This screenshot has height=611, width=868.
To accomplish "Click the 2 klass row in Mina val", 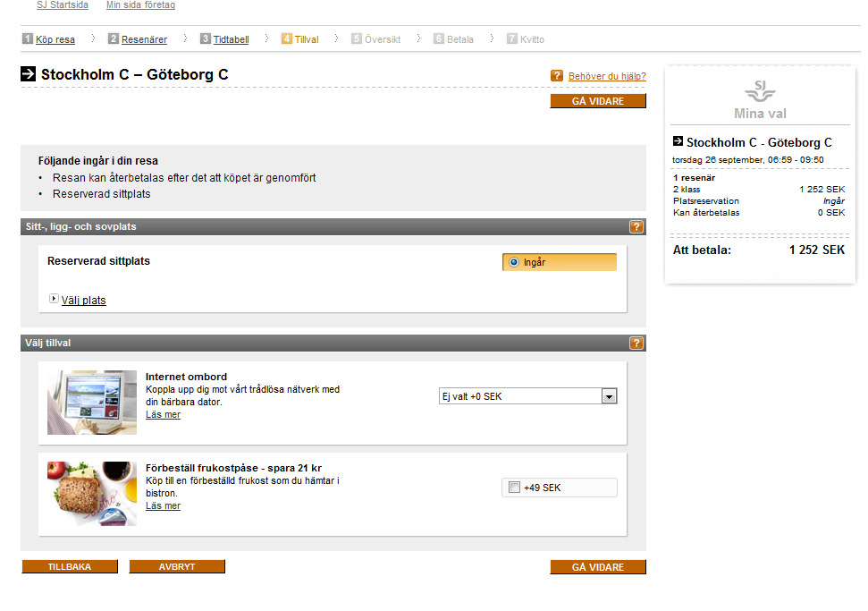I will click(759, 190).
